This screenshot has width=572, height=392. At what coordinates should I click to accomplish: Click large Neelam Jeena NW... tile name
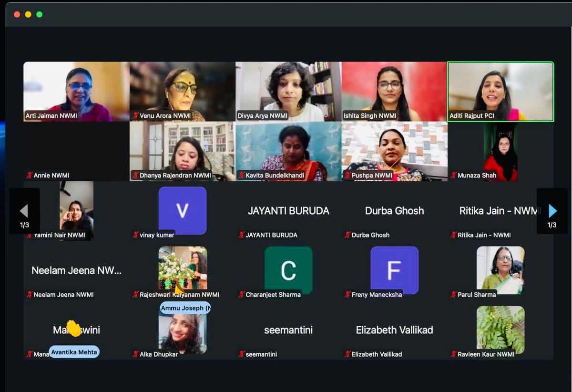click(x=76, y=270)
